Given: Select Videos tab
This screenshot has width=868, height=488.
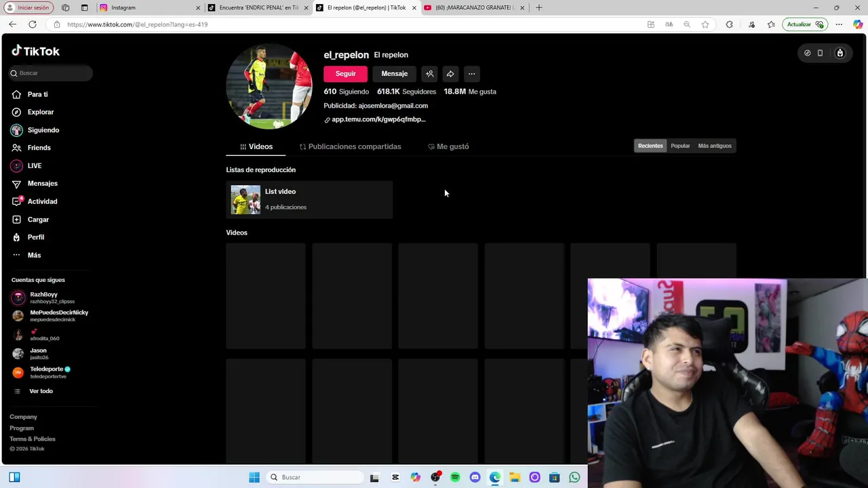Looking at the screenshot, I should (x=256, y=146).
